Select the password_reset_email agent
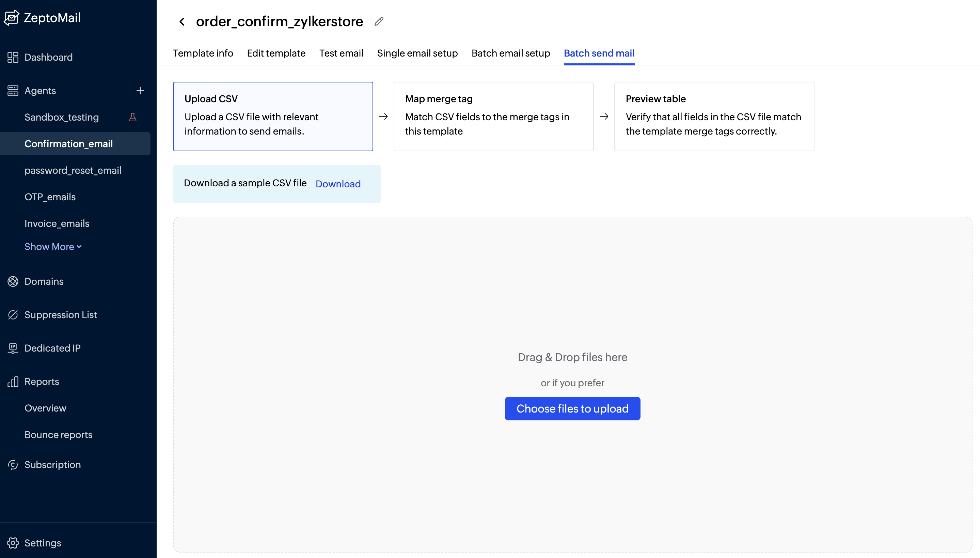980x558 pixels. (73, 170)
